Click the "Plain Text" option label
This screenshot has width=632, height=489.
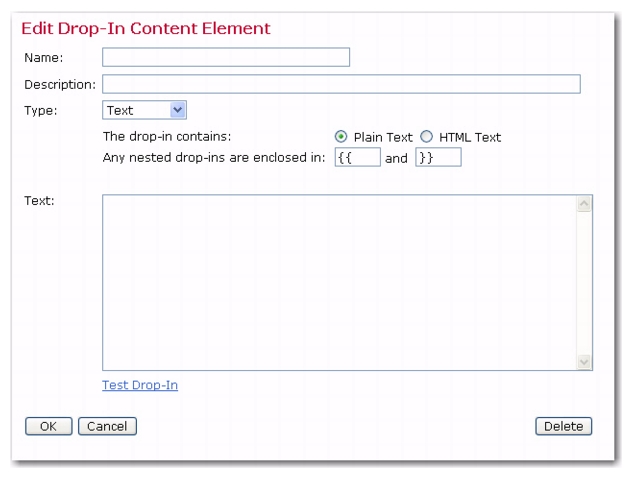click(x=383, y=137)
